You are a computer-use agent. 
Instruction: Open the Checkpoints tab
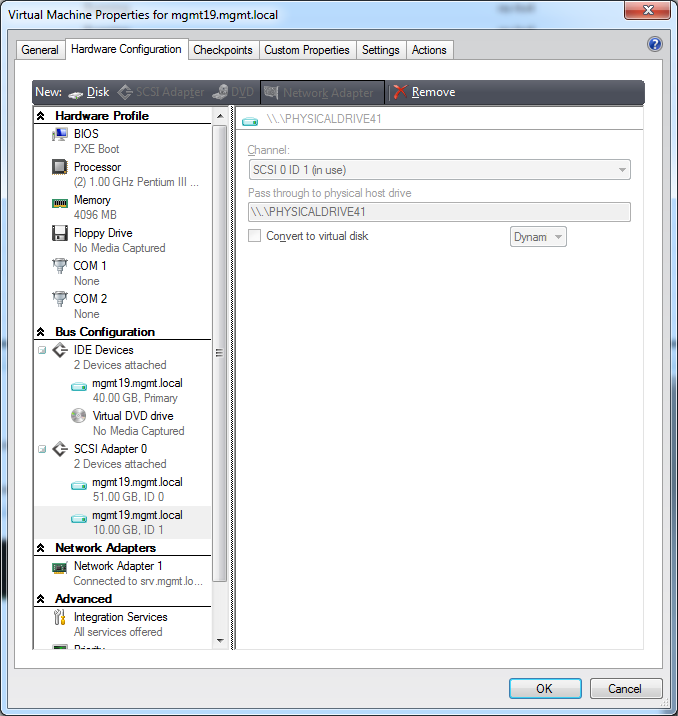point(223,50)
